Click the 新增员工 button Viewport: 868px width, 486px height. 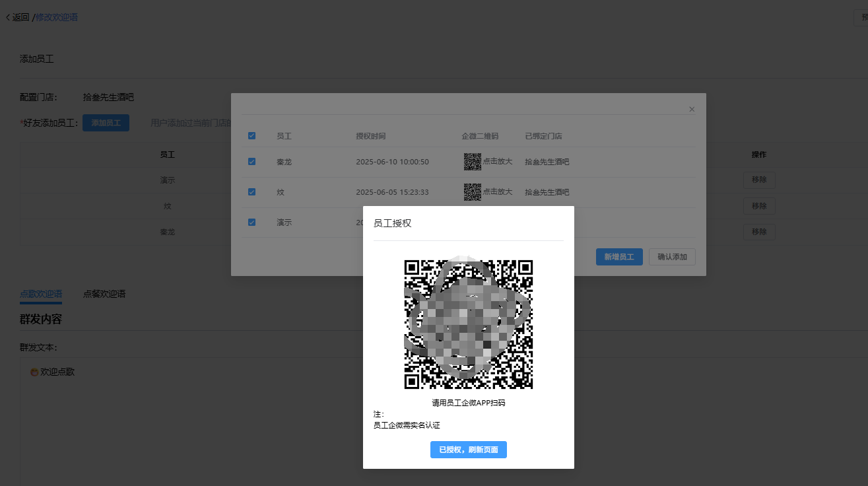(619, 257)
